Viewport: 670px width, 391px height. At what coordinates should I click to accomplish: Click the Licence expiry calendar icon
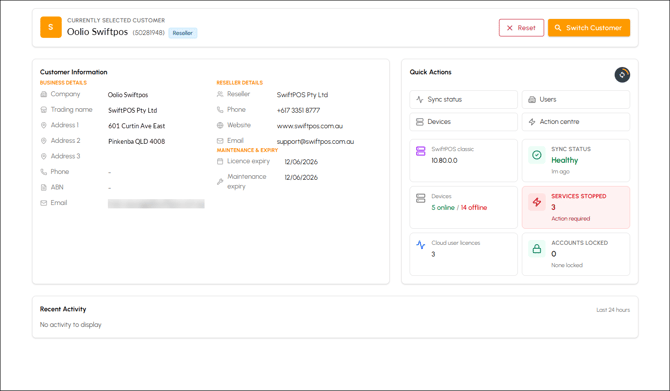(x=220, y=161)
